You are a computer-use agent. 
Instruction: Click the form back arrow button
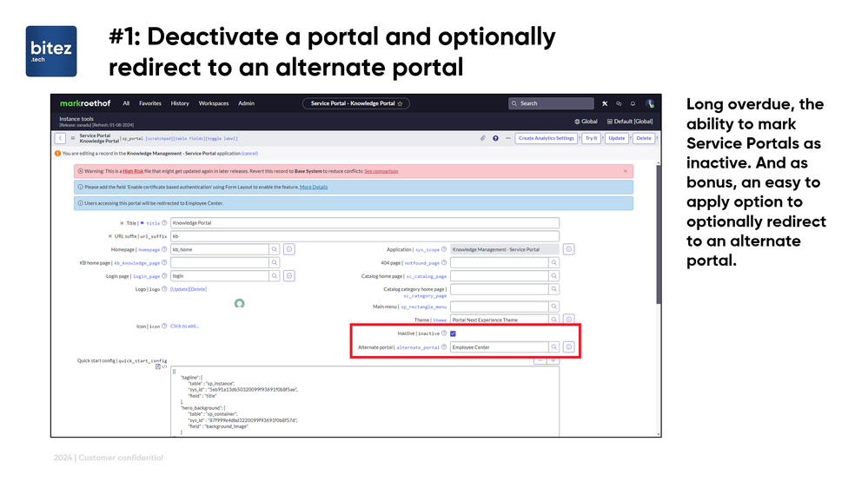[x=60, y=138]
